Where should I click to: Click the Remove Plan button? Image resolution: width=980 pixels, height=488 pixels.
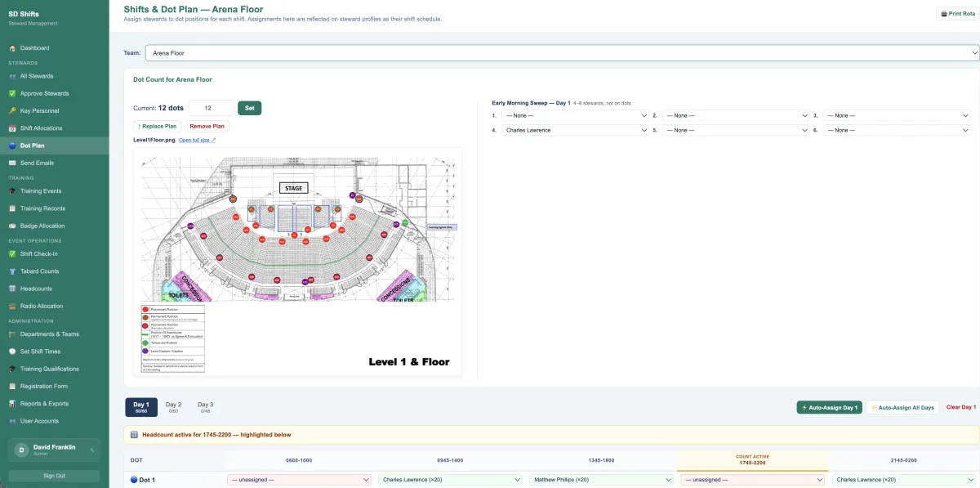click(207, 126)
